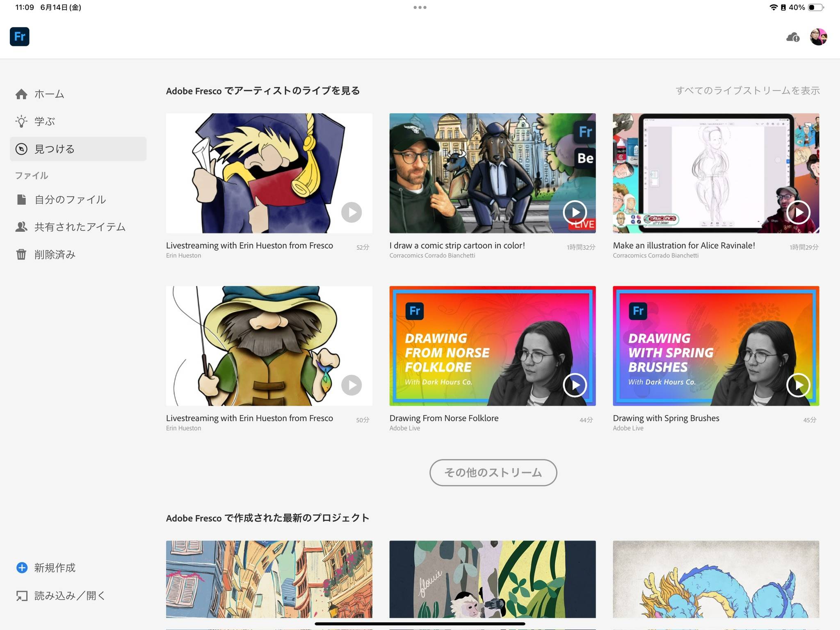The height and width of the screenshot is (630, 840).
Task: Click Erin Hueston author under 52分 video
Action: tap(184, 256)
